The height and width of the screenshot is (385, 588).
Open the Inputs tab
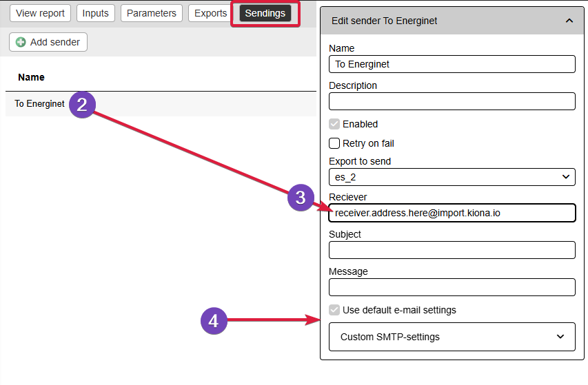coord(96,13)
